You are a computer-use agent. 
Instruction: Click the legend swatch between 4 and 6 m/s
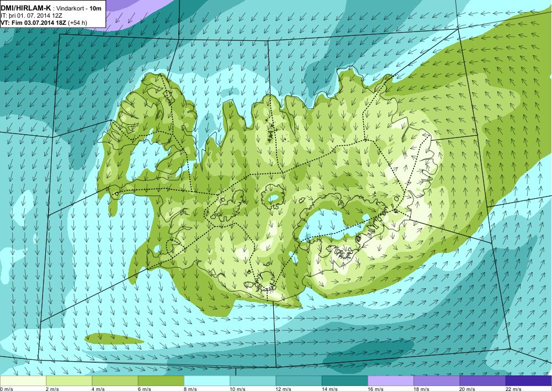pyautogui.click(x=115, y=381)
